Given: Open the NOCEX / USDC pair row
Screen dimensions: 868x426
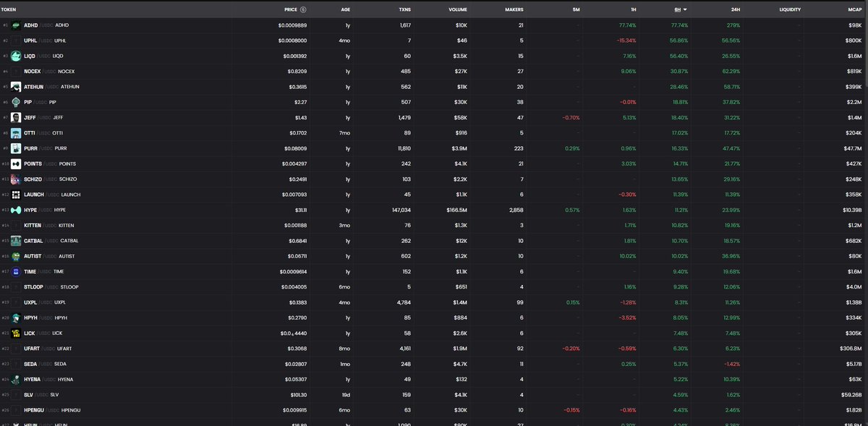Looking at the screenshot, I should [x=434, y=72].
